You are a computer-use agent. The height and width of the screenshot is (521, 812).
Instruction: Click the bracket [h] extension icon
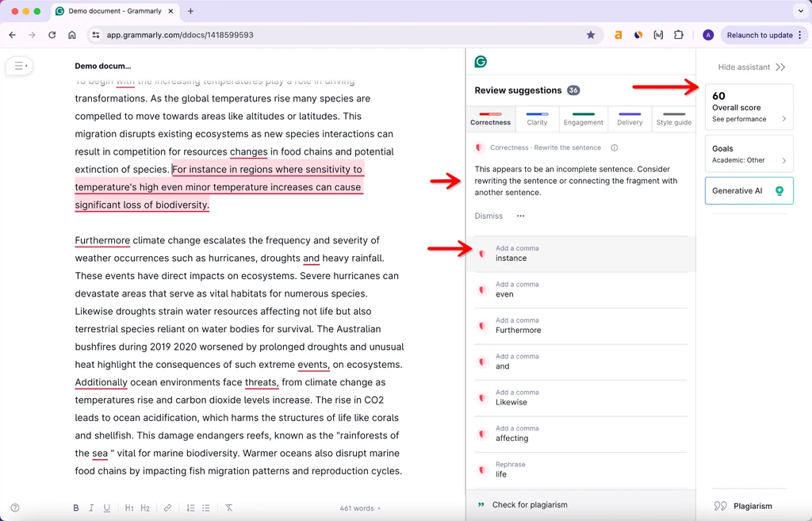658,35
